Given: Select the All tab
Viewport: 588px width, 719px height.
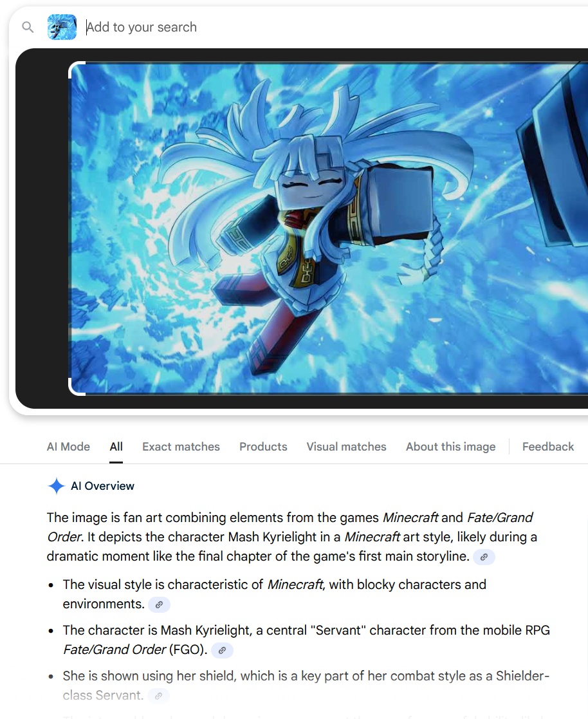Looking at the screenshot, I should click(x=116, y=447).
